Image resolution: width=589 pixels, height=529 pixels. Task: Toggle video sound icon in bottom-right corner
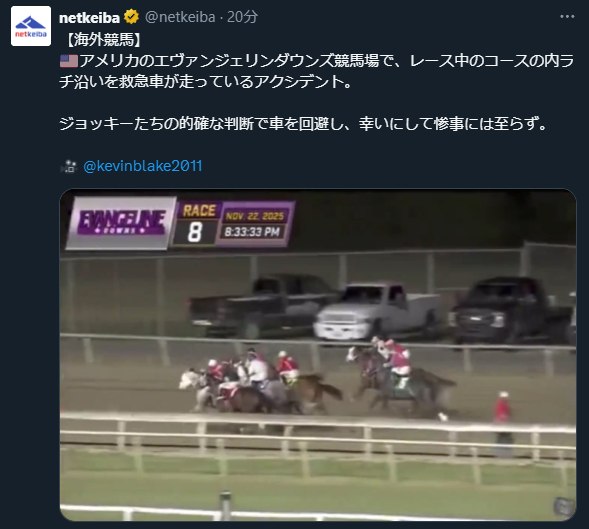(563, 507)
